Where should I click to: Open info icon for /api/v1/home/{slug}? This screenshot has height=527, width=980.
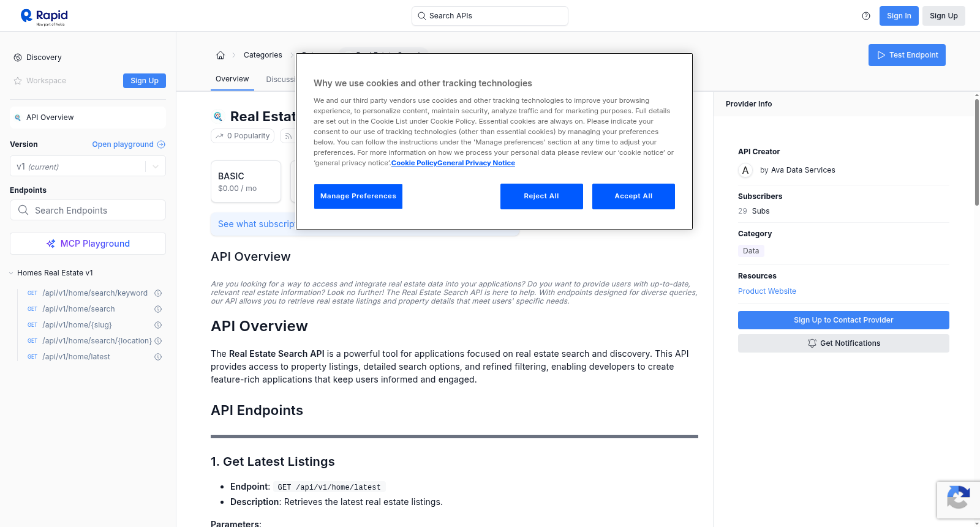(158, 325)
